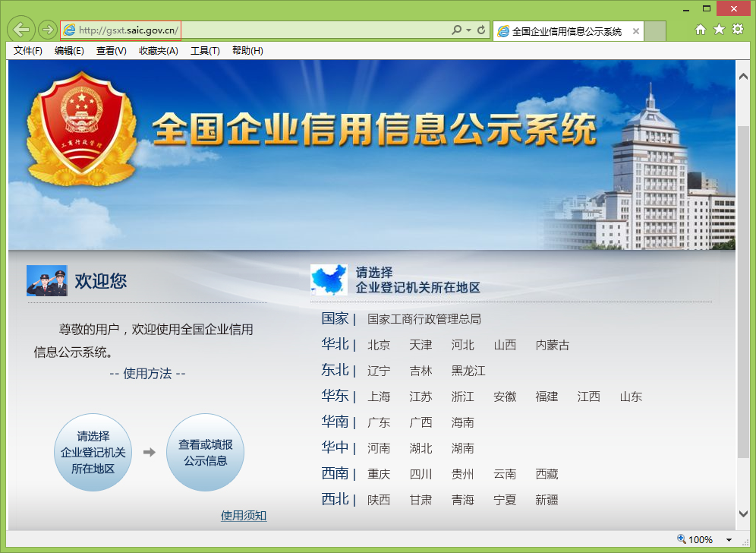The height and width of the screenshot is (553, 756).
Task: Open the 查看(V) menu
Action: tap(111, 51)
